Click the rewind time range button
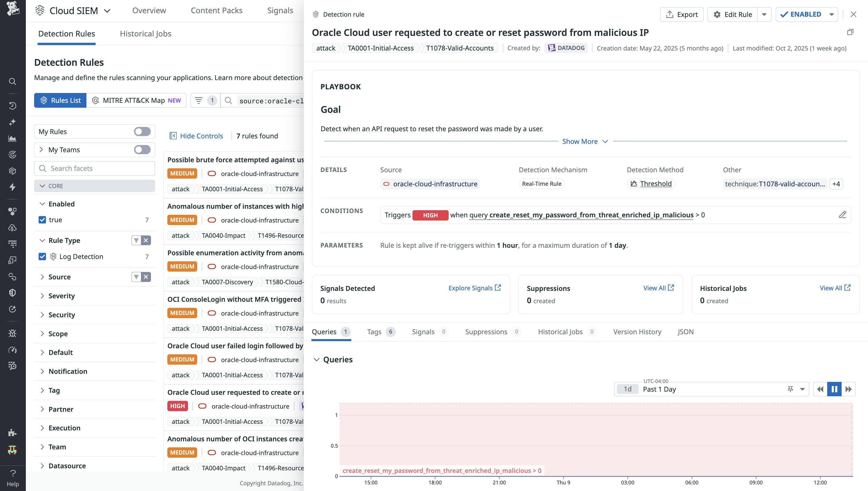Image resolution: width=868 pixels, height=491 pixels. coord(820,389)
